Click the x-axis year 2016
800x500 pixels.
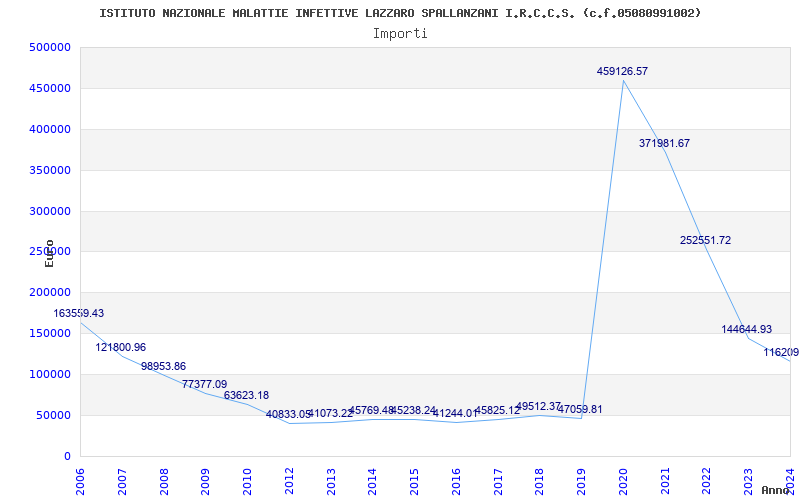[457, 482]
